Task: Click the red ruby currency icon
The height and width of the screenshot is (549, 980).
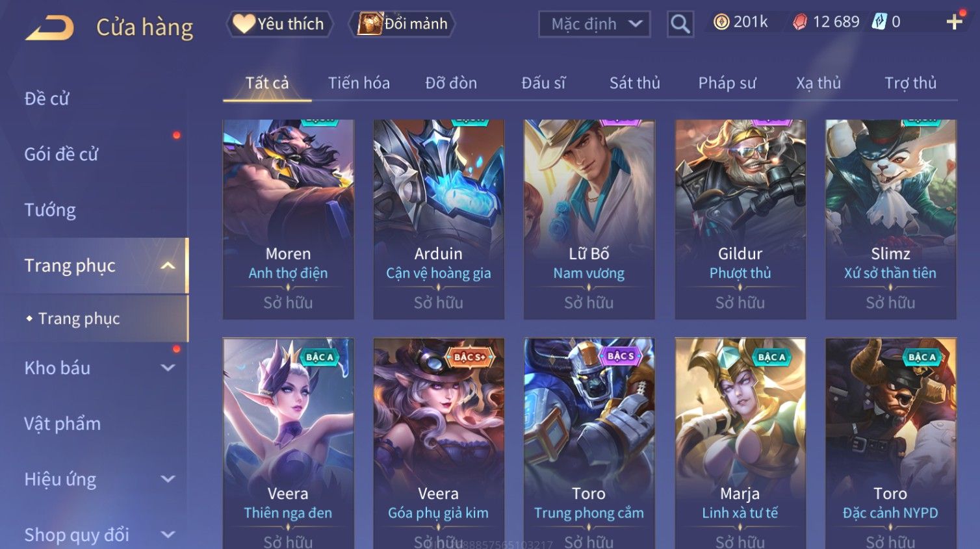Action: (x=800, y=22)
